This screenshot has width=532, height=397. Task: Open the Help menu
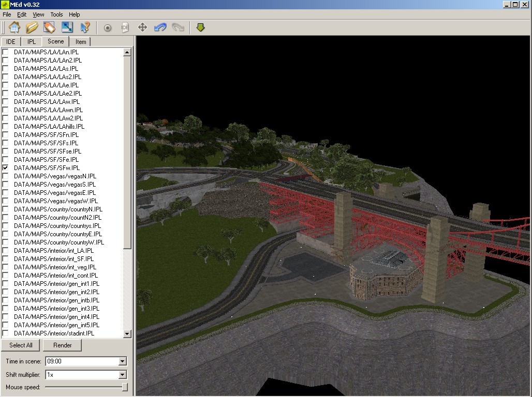75,14
